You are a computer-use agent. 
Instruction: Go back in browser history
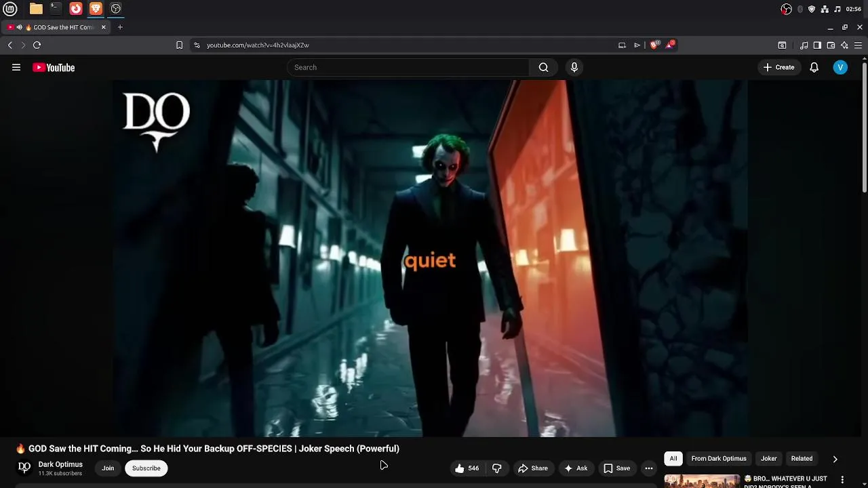coord(9,45)
